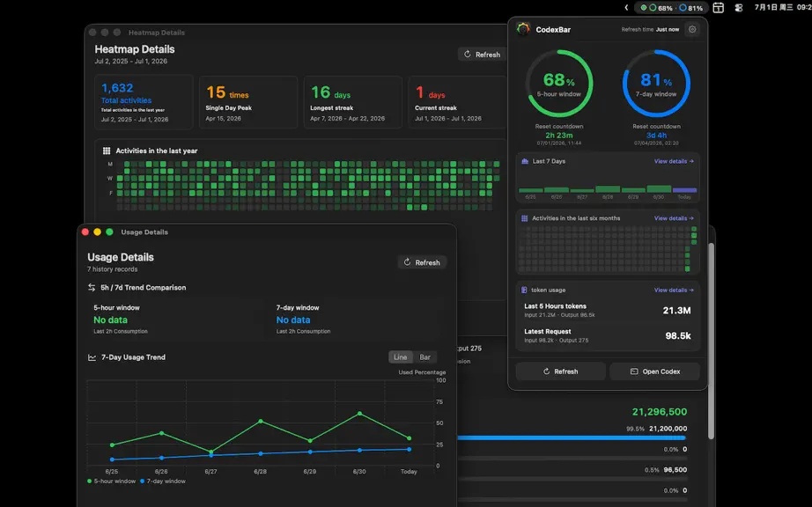Image resolution: width=812 pixels, height=507 pixels.
Task: Switch trend chart to Line view
Action: (x=401, y=357)
